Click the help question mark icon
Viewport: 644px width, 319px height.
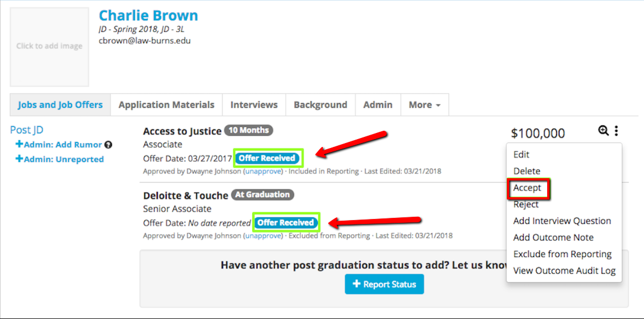coord(109,145)
